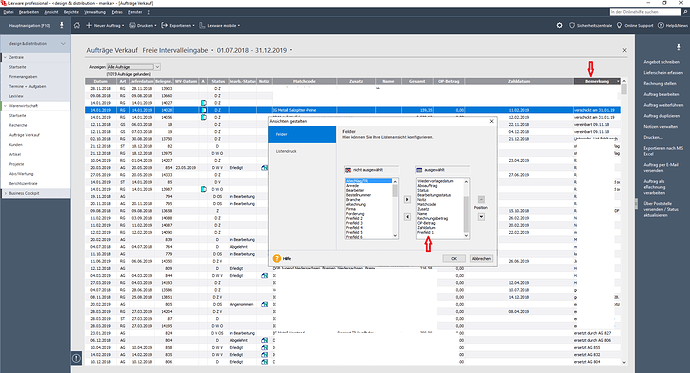The image size is (690, 373).
Task: Click Matchcode column header
Action: (305, 81)
